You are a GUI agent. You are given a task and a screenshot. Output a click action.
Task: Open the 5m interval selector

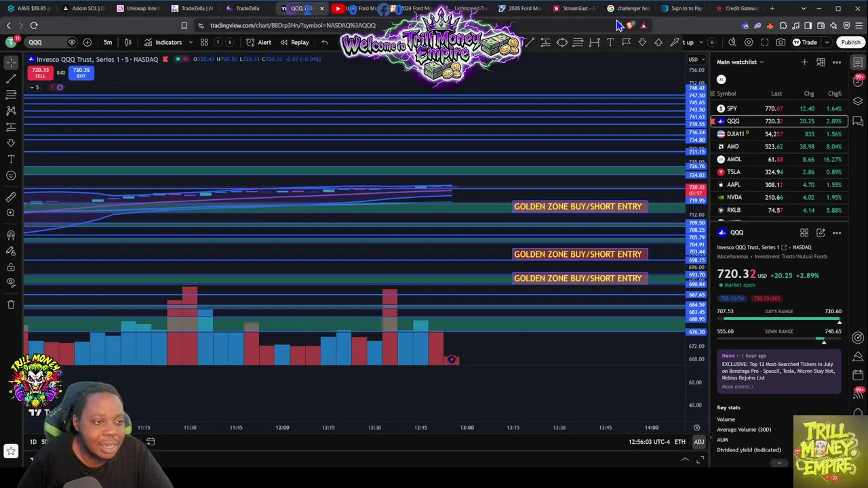pos(108,42)
